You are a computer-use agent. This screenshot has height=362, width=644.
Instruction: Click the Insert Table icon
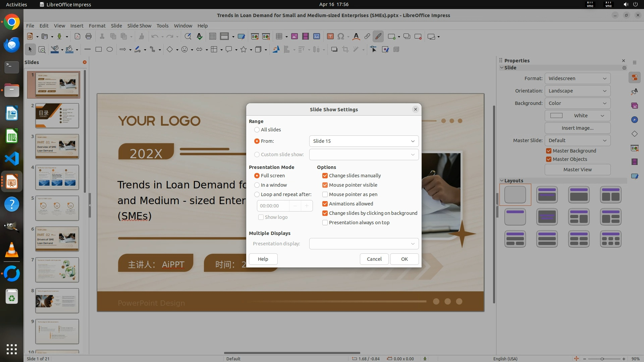click(279, 37)
